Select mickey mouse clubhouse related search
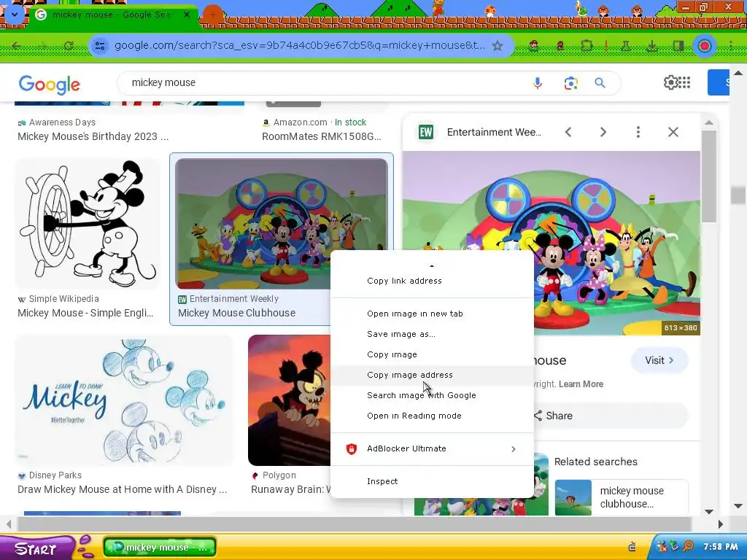747x560 pixels. [x=622, y=497]
